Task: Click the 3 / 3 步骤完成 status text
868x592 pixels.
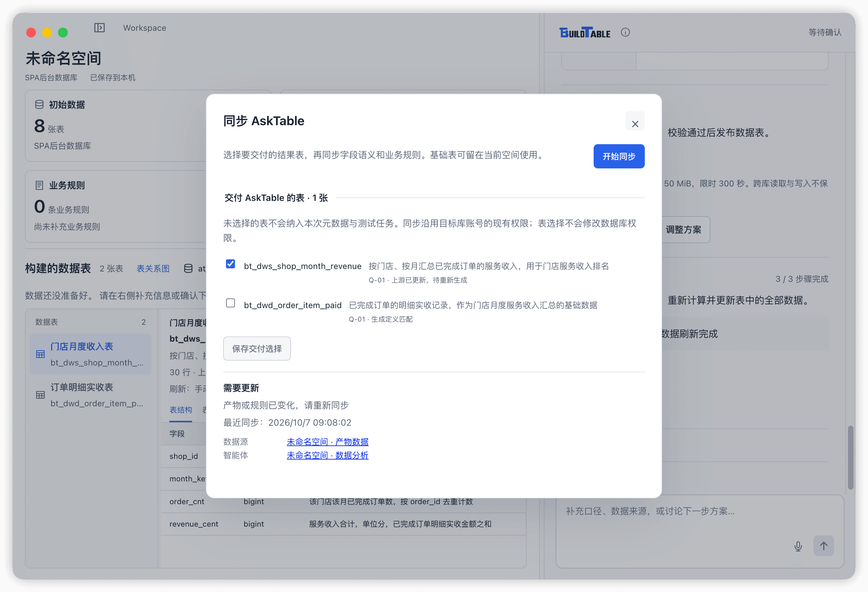Action: 802,279
